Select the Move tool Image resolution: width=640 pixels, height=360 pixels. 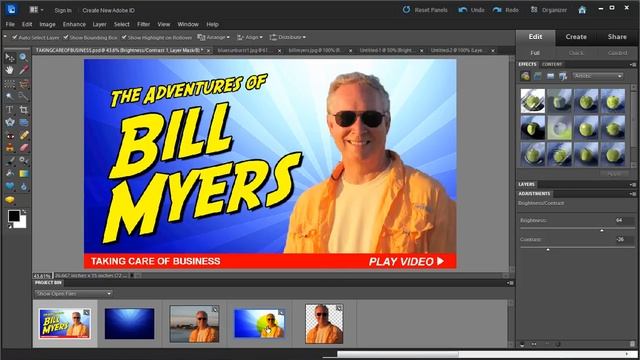[x=9, y=58]
